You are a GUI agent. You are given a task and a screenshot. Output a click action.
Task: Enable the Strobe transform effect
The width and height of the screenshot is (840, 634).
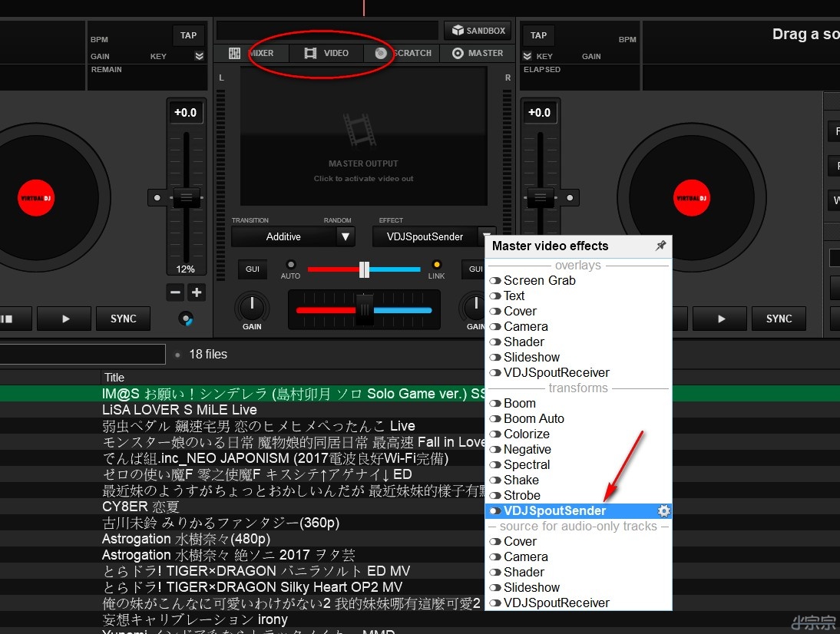click(495, 496)
